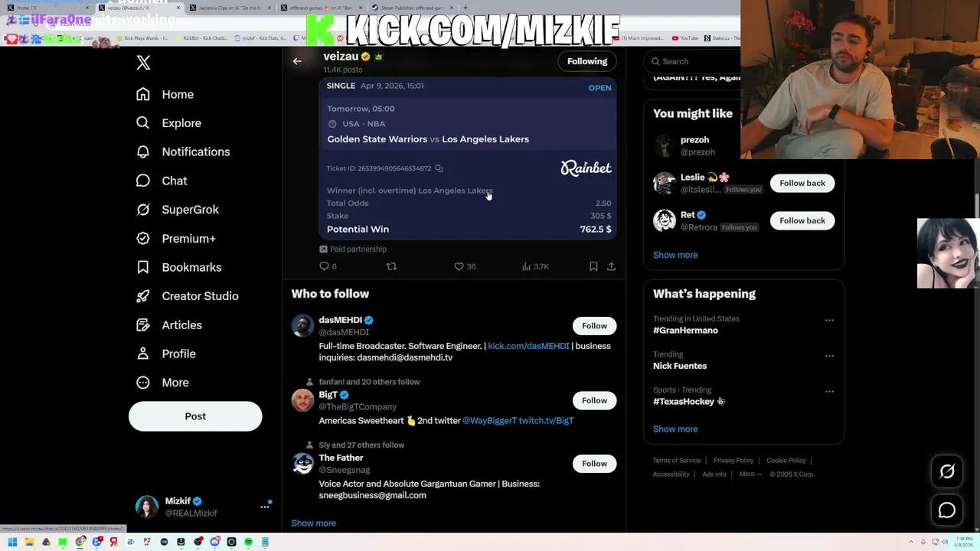980x551 pixels.
Task: Open the More menu in sidebar
Action: pyautogui.click(x=162, y=383)
